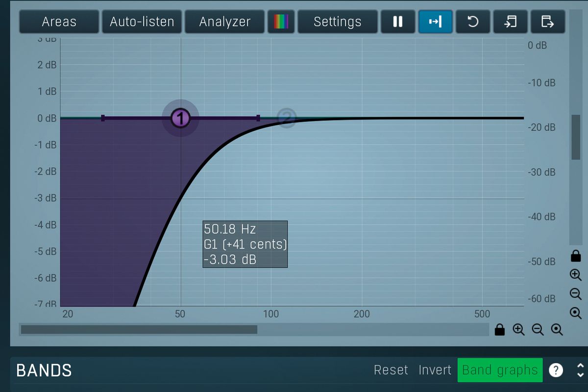Select the Analyzer menu item
The image size is (588, 392).
[x=224, y=22]
